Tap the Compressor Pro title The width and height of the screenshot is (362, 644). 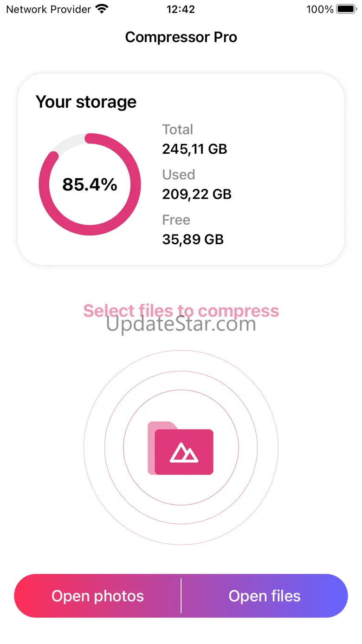click(181, 37)
